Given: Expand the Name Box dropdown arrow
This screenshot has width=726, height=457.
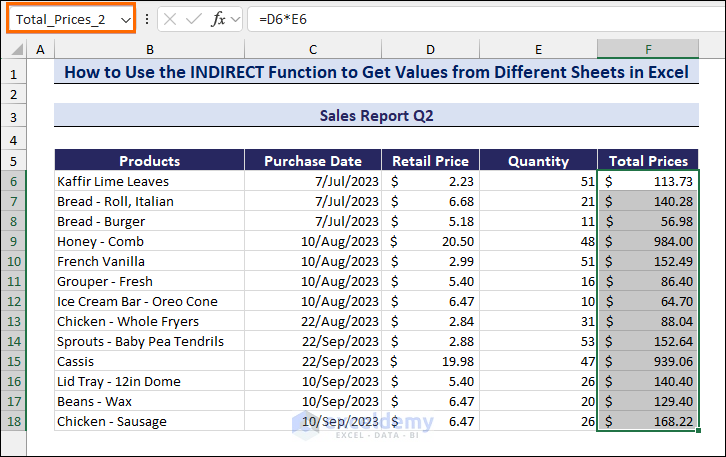Looking at the screenshot, I should click(125, 20).
